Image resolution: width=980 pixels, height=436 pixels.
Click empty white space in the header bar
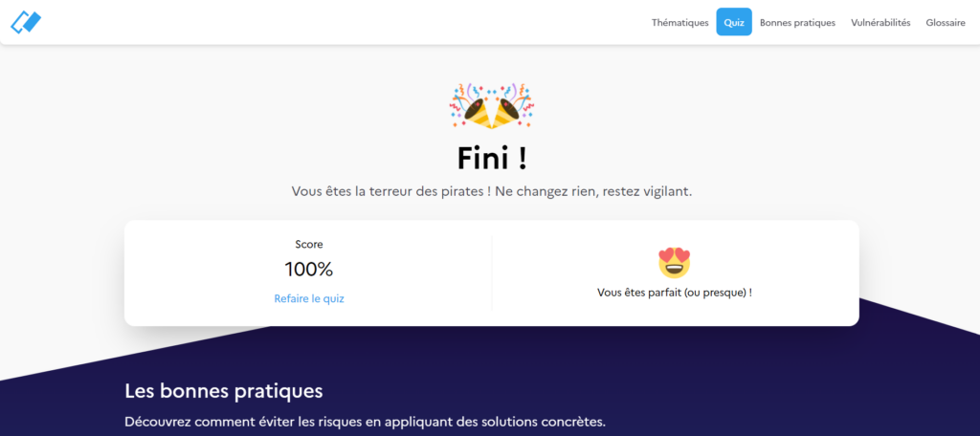[344, 23]
